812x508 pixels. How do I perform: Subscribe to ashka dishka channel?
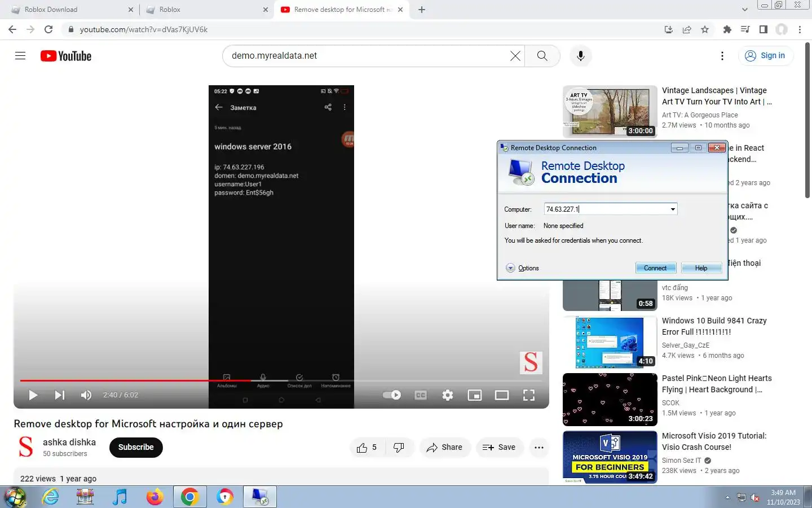tap(136, 447)
